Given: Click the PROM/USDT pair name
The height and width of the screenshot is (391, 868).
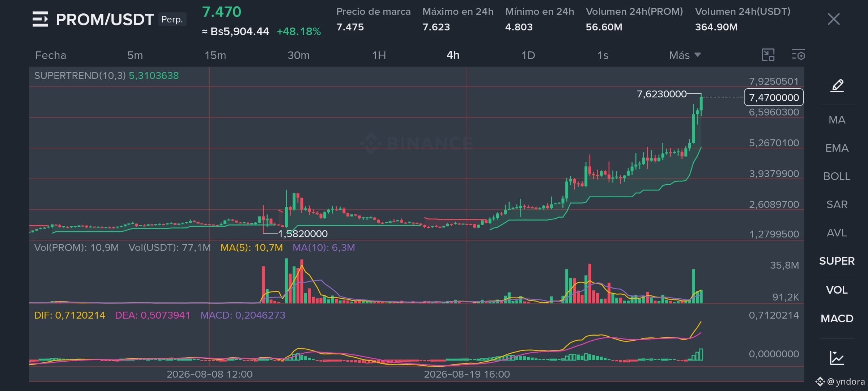Looking at the screenshot, I should pyautogui.click(x=105, y=19).
